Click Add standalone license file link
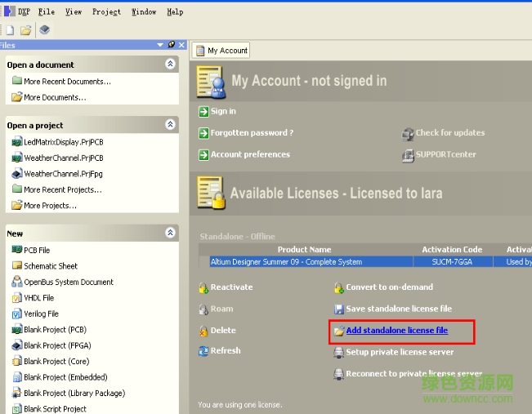 [x=396, y=331]
